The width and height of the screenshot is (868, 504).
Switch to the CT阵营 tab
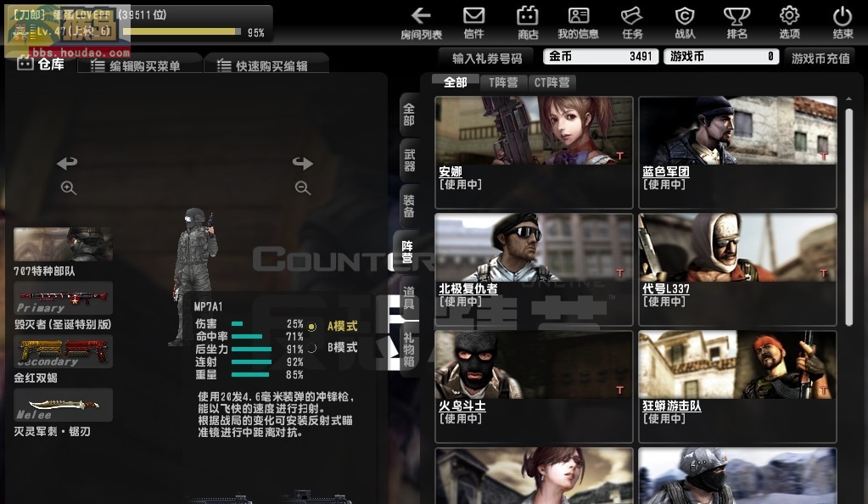552,82
